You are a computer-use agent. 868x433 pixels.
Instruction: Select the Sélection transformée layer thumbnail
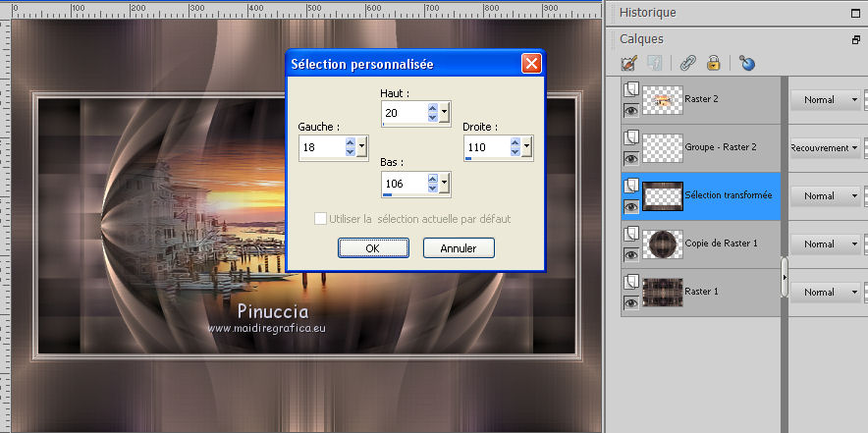coord(663,196)
